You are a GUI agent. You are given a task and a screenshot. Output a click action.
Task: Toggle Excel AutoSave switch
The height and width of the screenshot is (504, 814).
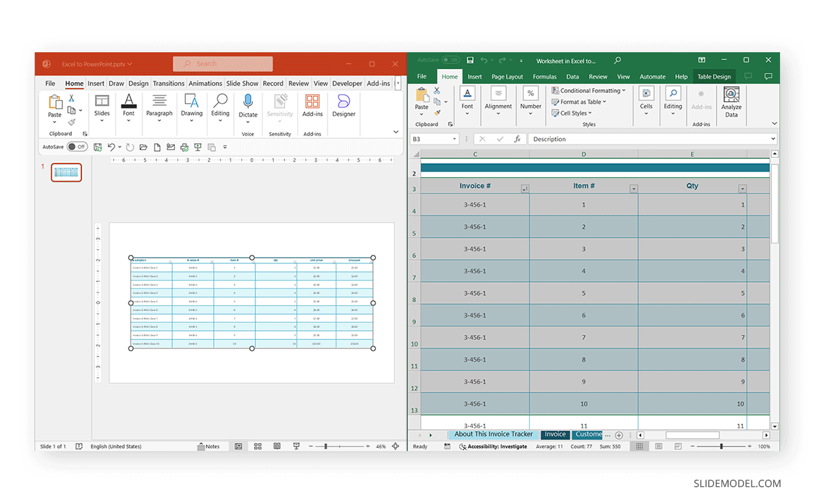point(450,60)
